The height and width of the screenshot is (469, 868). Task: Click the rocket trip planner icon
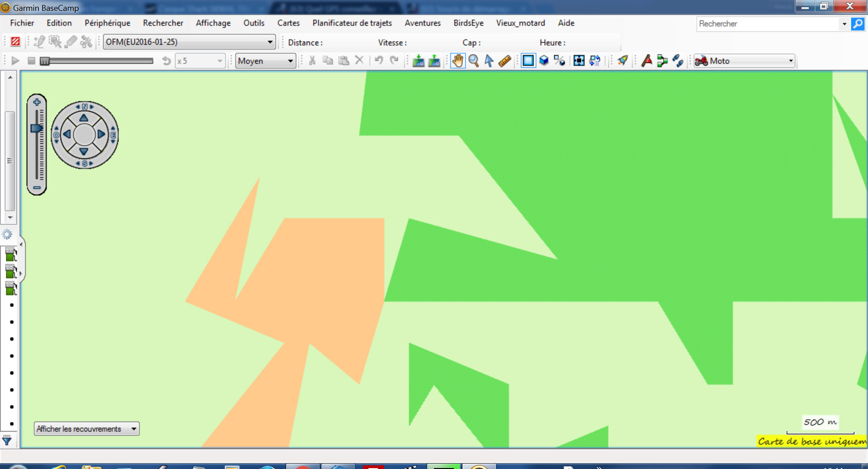point(623,61)
